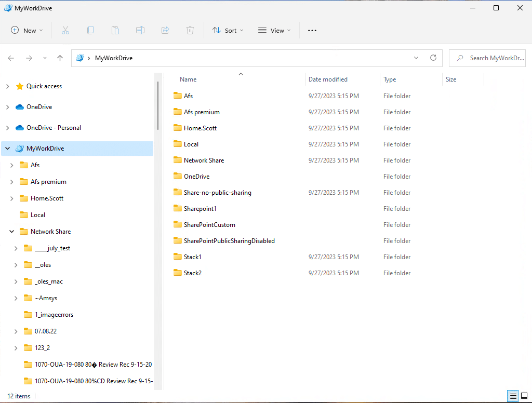Viewport: 532px width, 403px height.
Task: Click the navigation pane vertical scrollbar
Action: pos(158,106)
